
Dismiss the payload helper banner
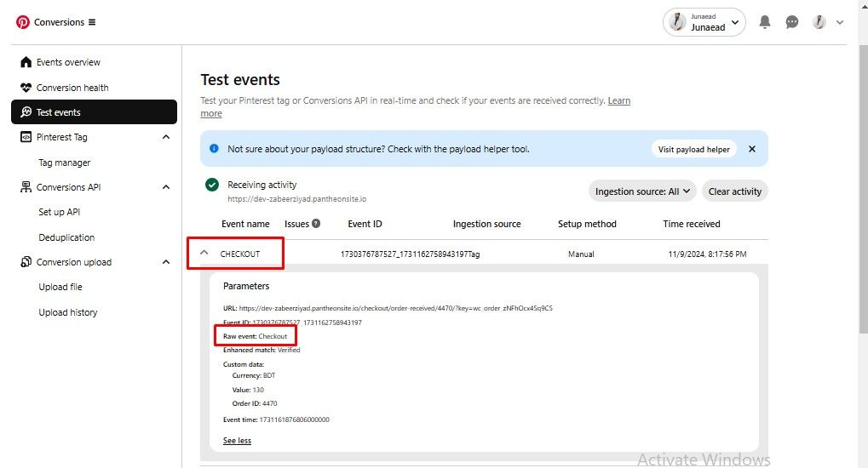(752, 149)
